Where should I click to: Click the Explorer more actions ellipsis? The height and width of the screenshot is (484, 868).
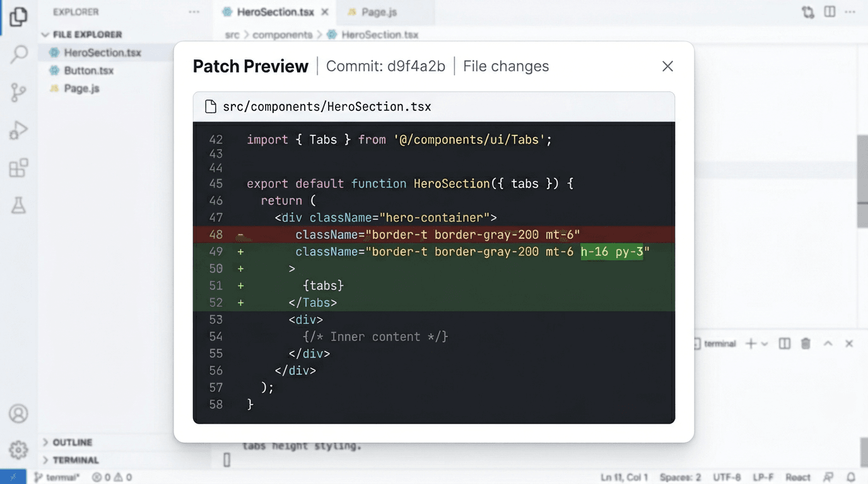click(194, 12)
